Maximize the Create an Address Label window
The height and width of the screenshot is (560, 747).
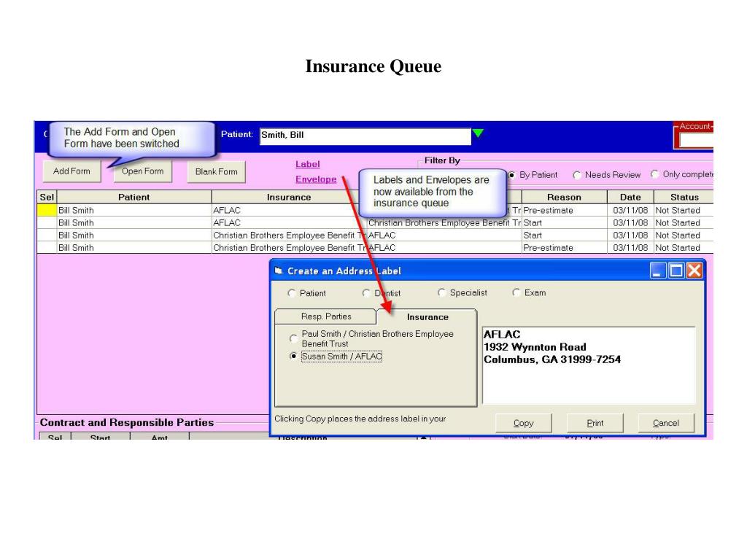676,271
